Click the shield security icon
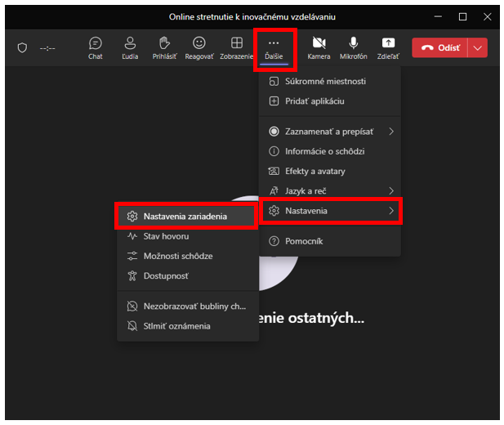 22,48
